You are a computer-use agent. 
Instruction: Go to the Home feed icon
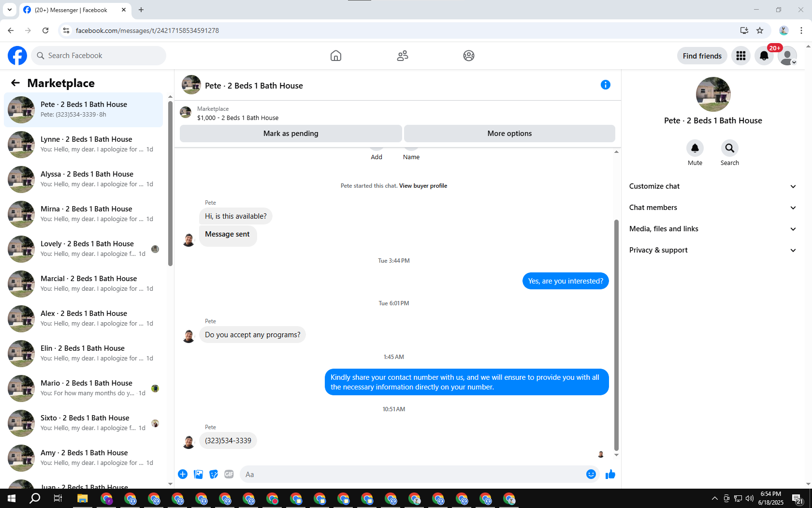[x=336, y=56]
